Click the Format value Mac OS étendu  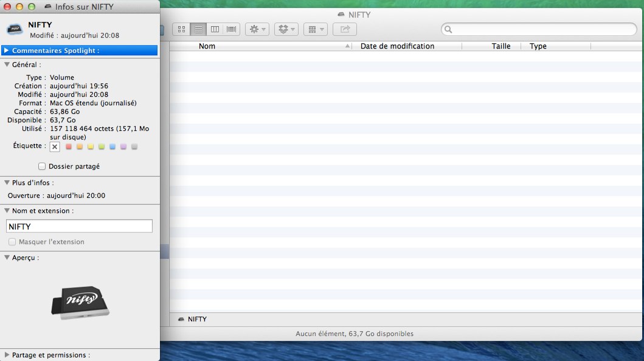tap(93, 103)
